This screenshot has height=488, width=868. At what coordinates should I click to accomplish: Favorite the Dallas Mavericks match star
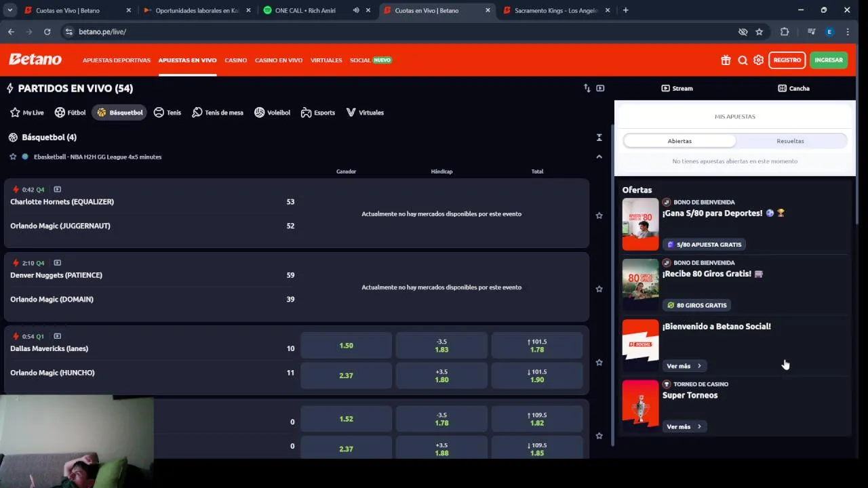599,363
